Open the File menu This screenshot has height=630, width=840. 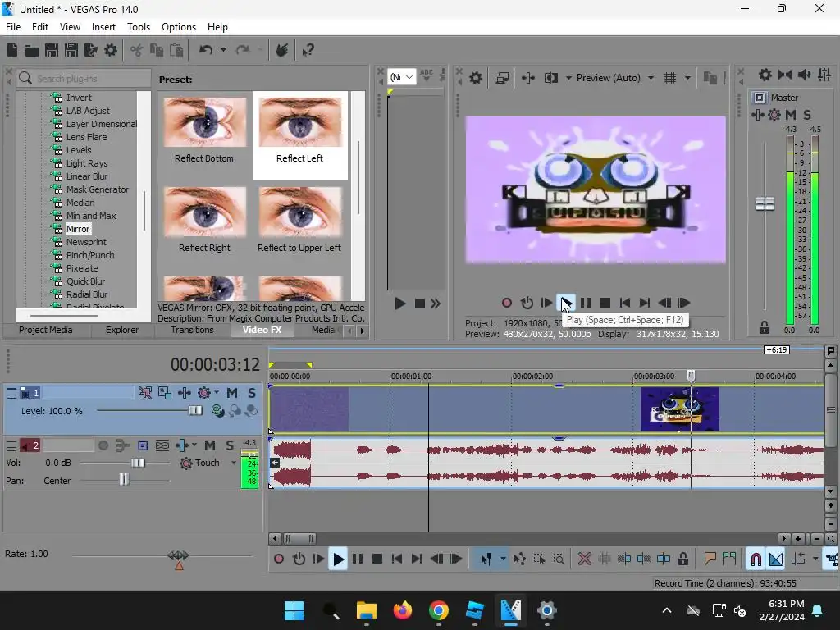[x=13, y=27]
